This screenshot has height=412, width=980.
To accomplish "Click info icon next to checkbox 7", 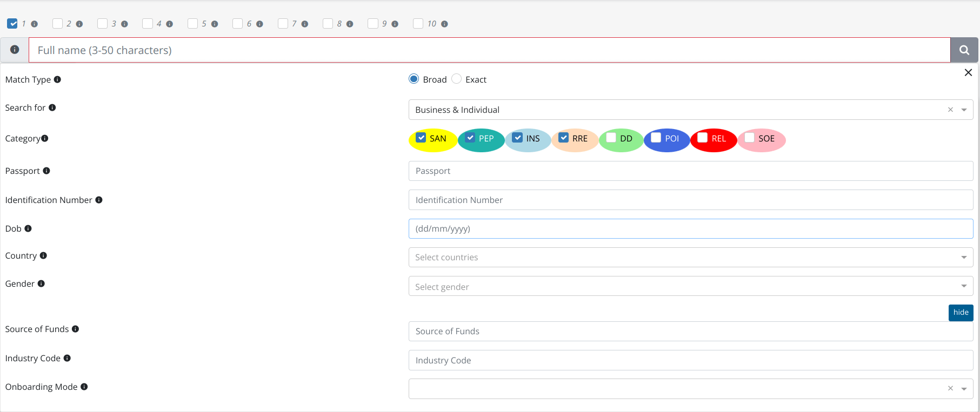I will pyautogui.click(x=305, y=24).
